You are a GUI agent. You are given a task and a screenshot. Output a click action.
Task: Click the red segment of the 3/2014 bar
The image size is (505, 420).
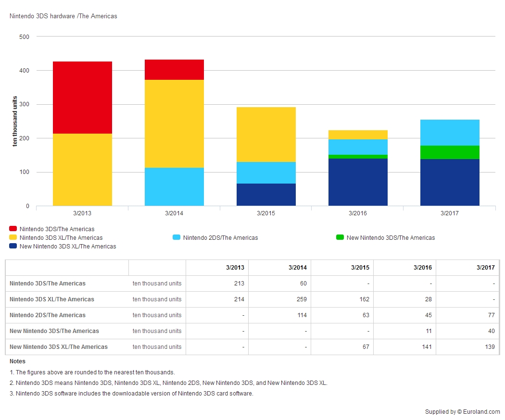(x=174, y=70)
